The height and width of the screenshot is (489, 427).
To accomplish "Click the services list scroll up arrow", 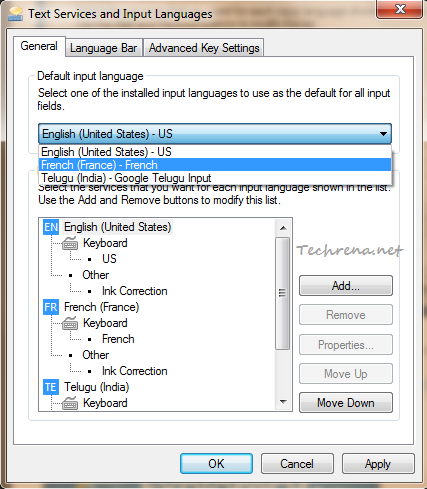I will tap(283, 228).
